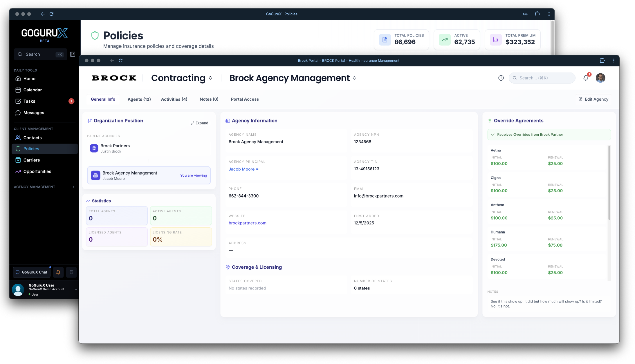Click the orange bell icon beside GoGuruX Chat
Viewport: 635px width, 364px height.
click(x=58, y=272)
